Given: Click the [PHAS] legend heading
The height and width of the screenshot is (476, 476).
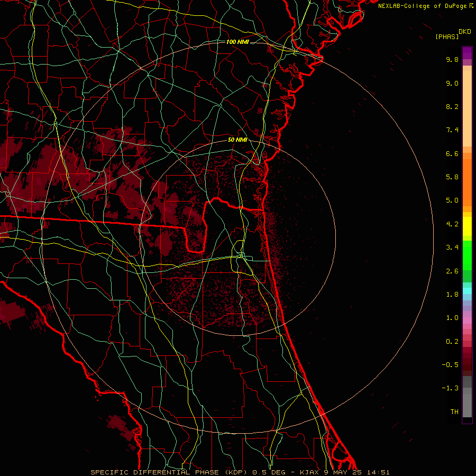Looking at the screenshot, I should click(x=447, y=36).
